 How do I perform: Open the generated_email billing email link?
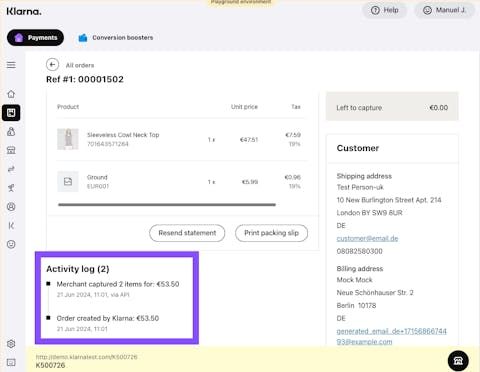pyautogui.click(x=392, y=336)
